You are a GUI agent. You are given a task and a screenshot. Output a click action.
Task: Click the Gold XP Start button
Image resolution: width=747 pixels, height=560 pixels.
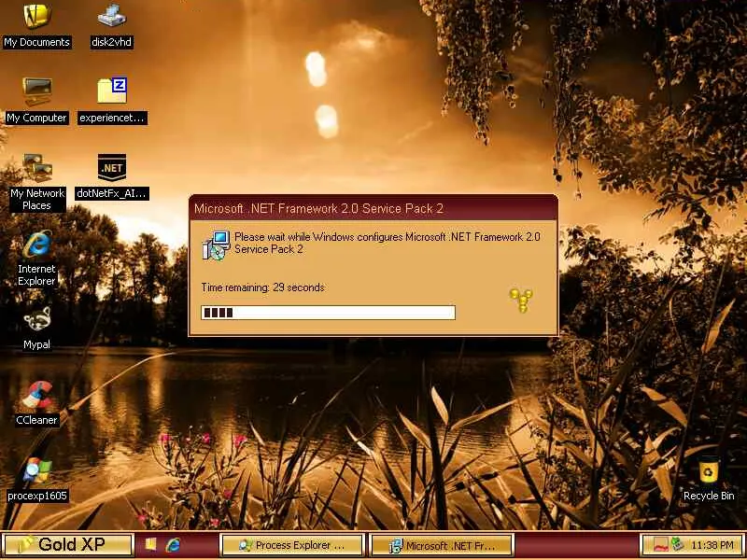pyautogui.click(x=67, y=545)
